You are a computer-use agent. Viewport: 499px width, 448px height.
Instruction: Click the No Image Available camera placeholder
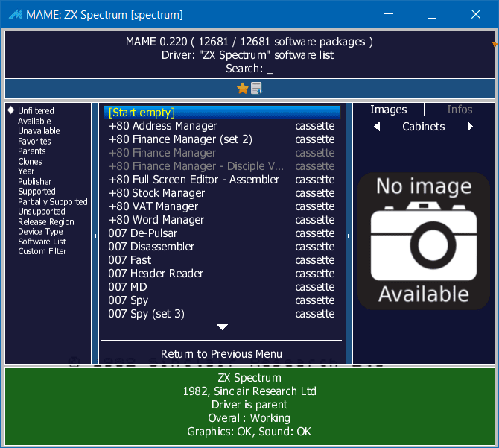pyautogui.click(x=424, y=242)
